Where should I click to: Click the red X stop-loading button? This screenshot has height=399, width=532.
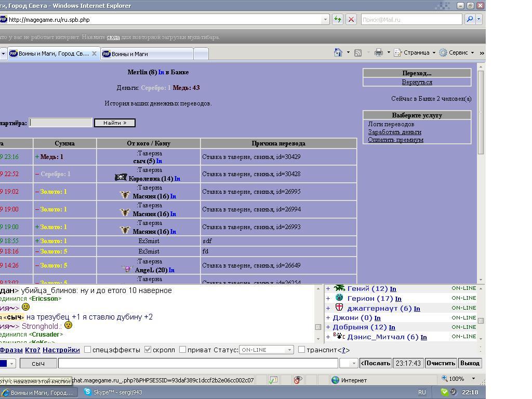click(351, 19)
